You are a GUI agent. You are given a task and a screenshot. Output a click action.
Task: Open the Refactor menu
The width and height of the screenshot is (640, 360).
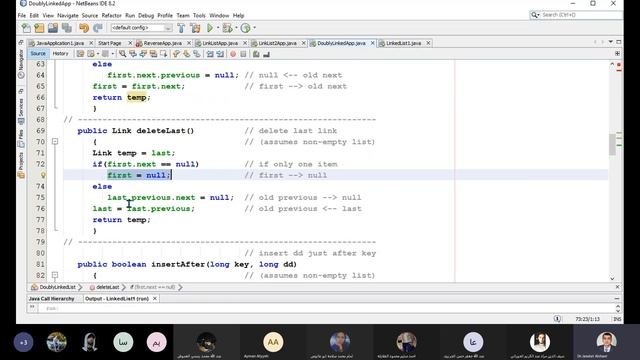pyautogui.click(x=111, y=16)
